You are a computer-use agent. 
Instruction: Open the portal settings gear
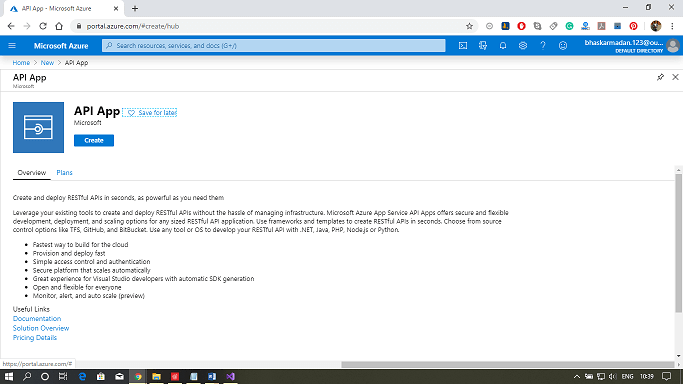click(523, 46)
